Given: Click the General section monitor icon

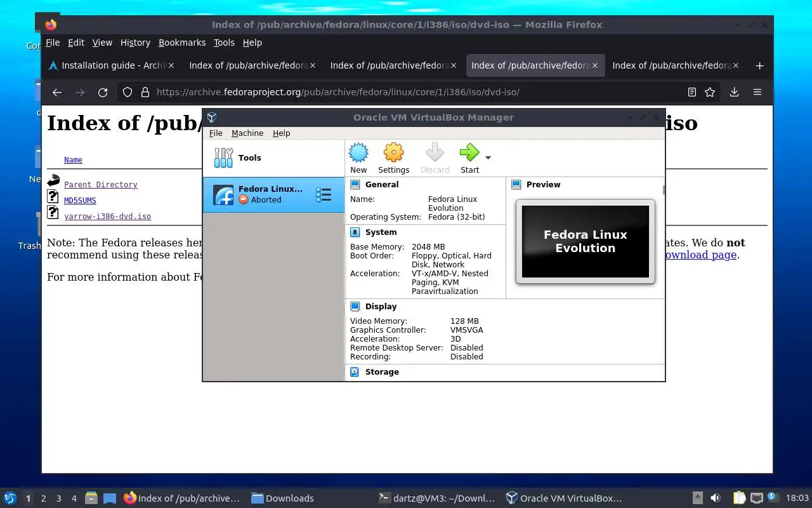Looking at the screenshot, I should 355,185.
